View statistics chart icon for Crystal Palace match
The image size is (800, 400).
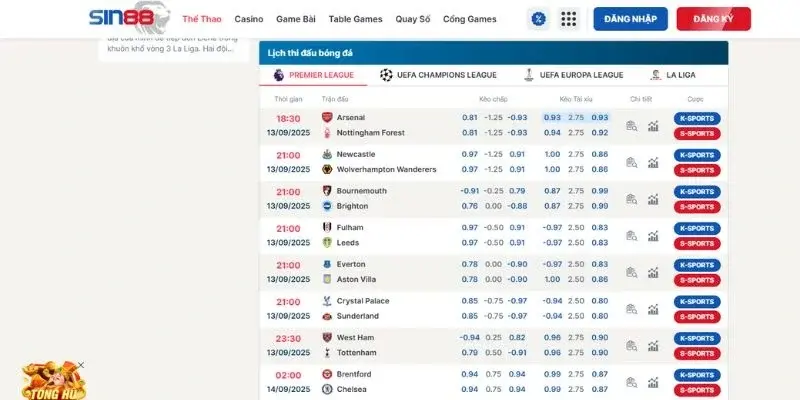click(653, 308)
